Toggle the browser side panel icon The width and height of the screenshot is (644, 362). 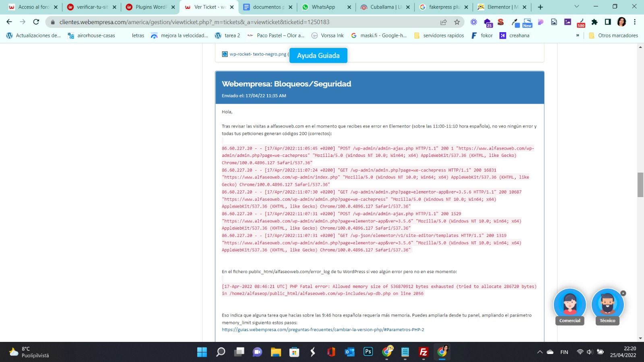(608, 22)
